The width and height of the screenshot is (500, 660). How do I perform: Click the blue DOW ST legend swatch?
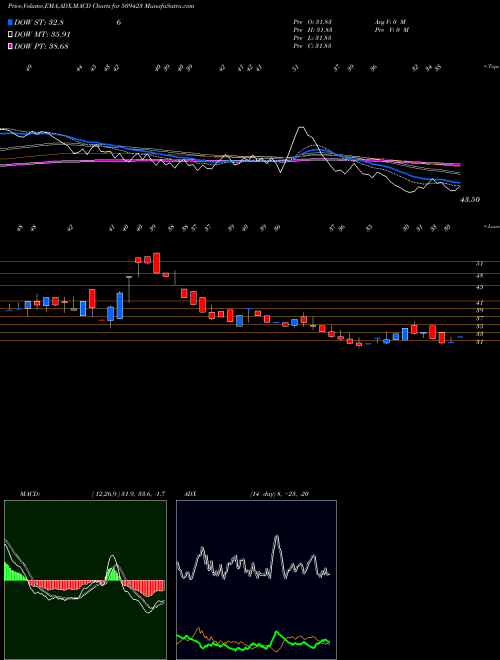point(10,22)
